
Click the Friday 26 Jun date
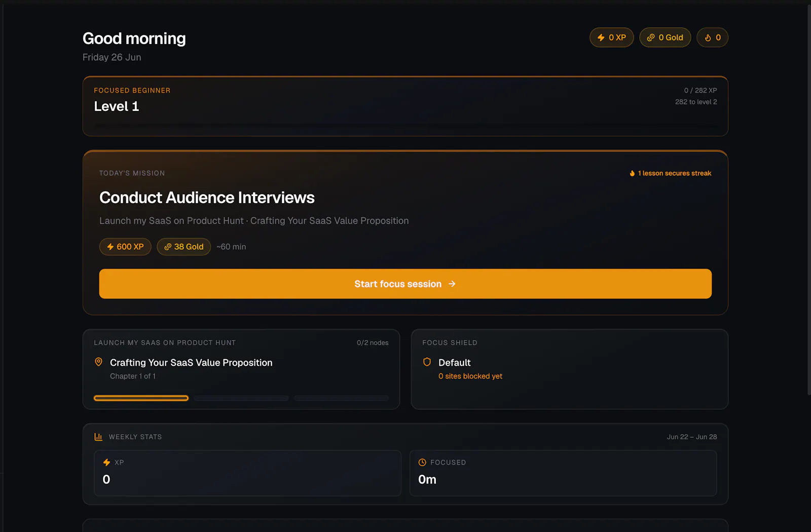[112, 57]
